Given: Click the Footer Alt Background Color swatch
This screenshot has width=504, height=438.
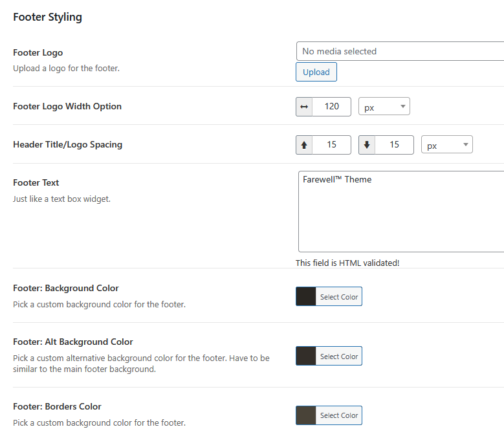Looking at the screenshot, I should pos(306,356).
